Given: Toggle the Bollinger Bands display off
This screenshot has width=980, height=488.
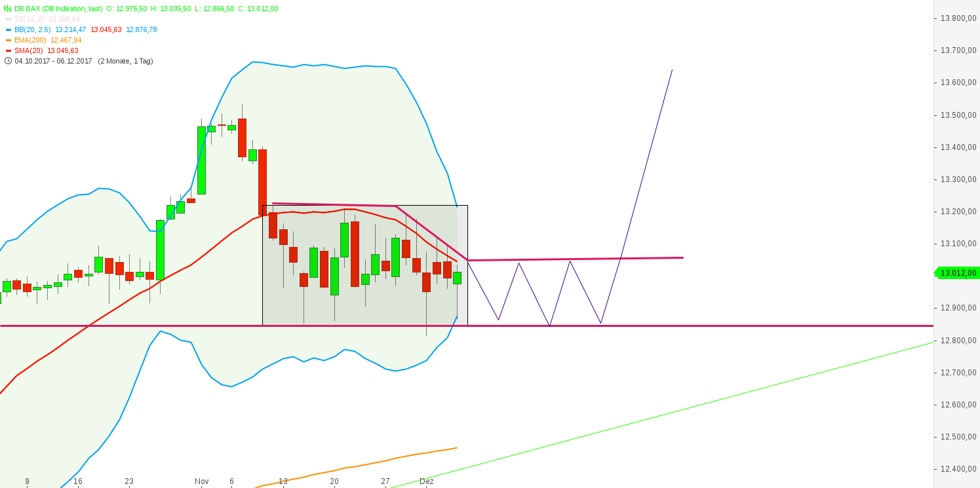Looking at the screenshot, I should point(8,29).
